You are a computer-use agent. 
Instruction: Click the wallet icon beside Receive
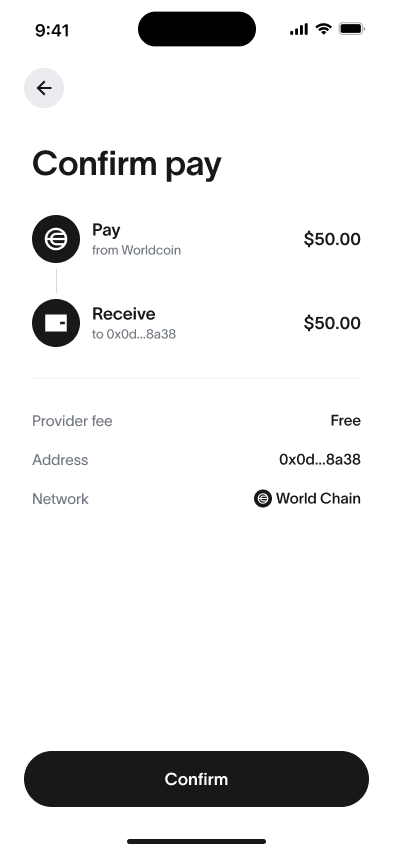pos(56,323)
